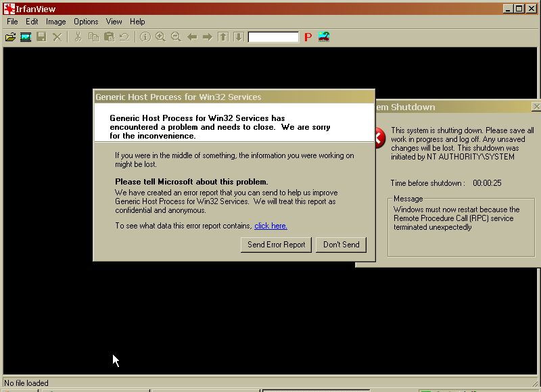Print the image using the red P icon
This screenshot has height=392, width=541.
(x=307, y=36)
